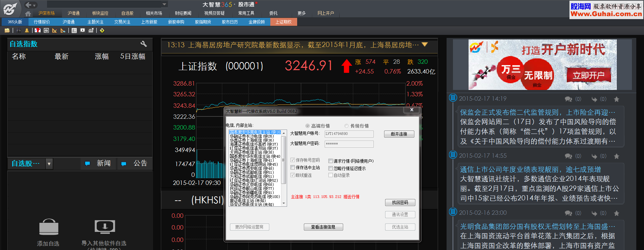Click the 大智慧用户账号 input field

(349, 134)
